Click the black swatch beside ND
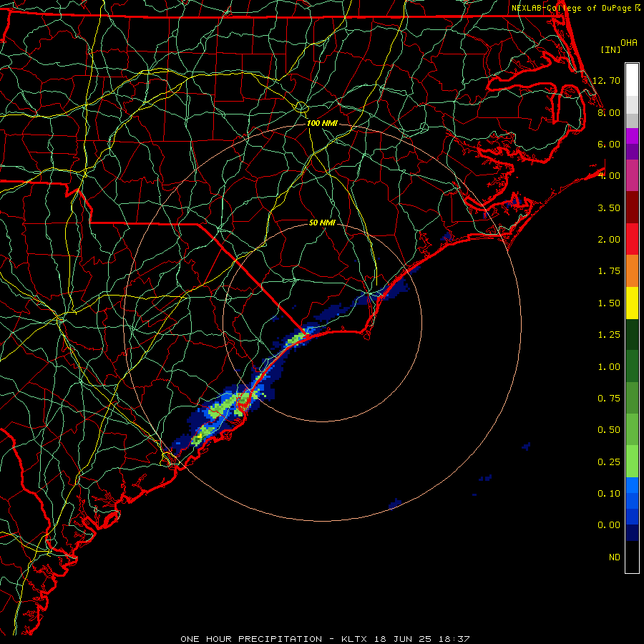 click(632, 557)
